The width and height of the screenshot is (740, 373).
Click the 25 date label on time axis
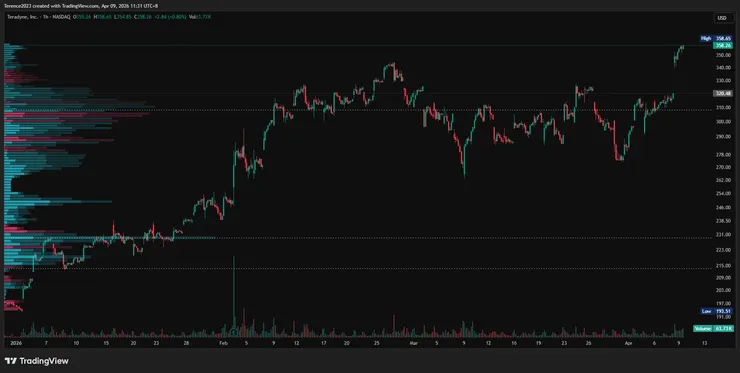pyautogui.click(x=377, y=343)
